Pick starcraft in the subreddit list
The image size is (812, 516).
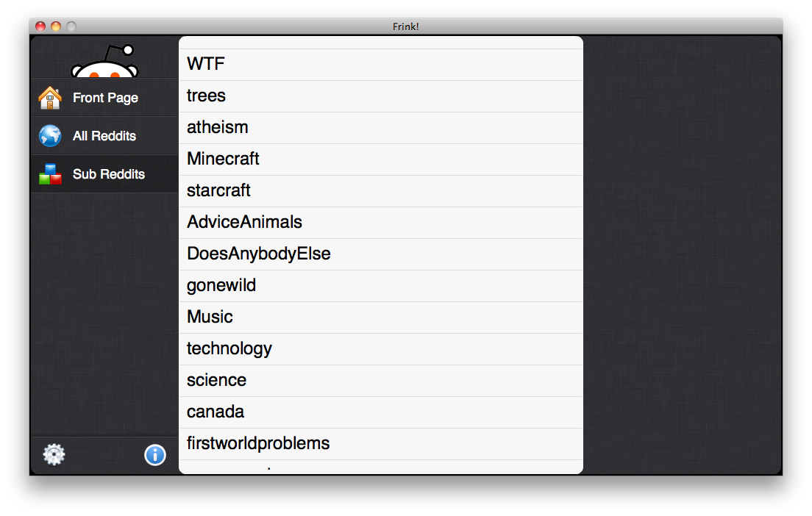pos(381,191)
